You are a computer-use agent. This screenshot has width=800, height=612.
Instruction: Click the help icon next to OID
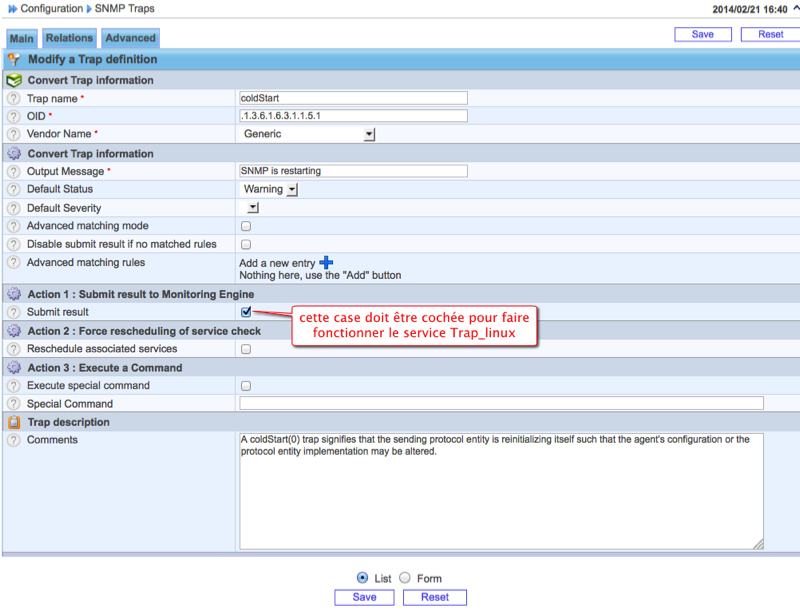click(13, 116)
